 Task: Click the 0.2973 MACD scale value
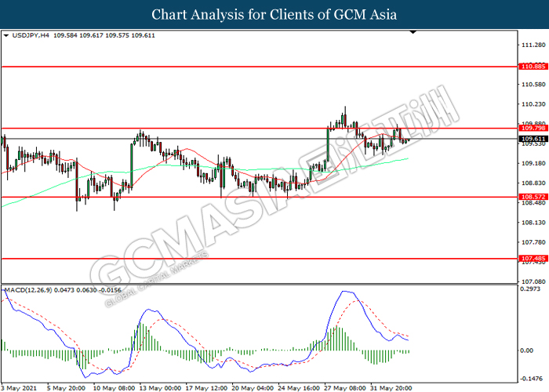pyautogui.click(x=532, y=289)
